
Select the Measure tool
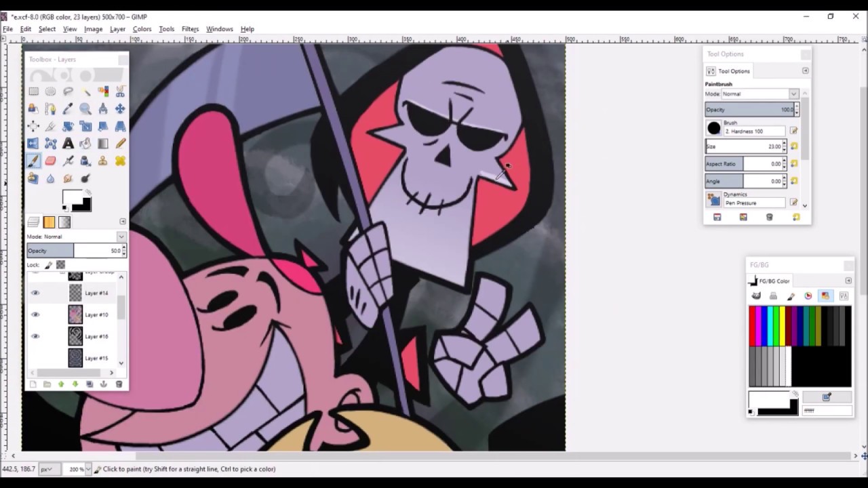(x=103, y=108)
